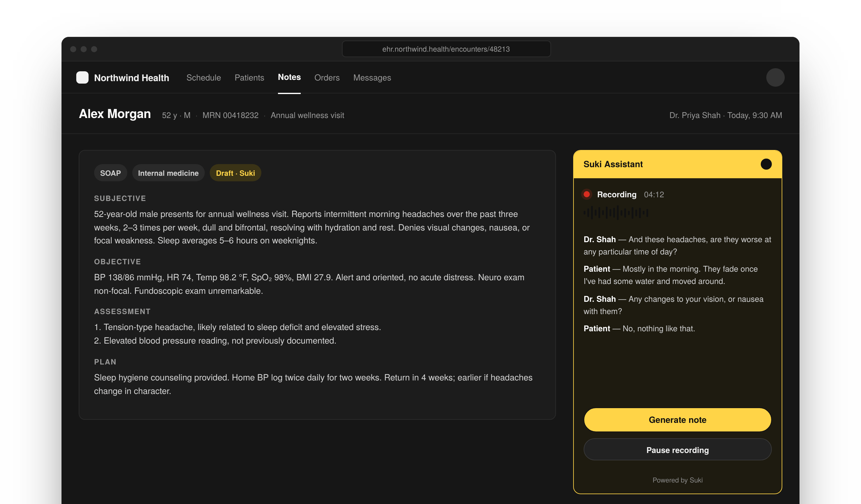Click patient reply Mostly in the morning
Image resolution: width=861 pixels, height=504 pixels.
click(670, 275)
